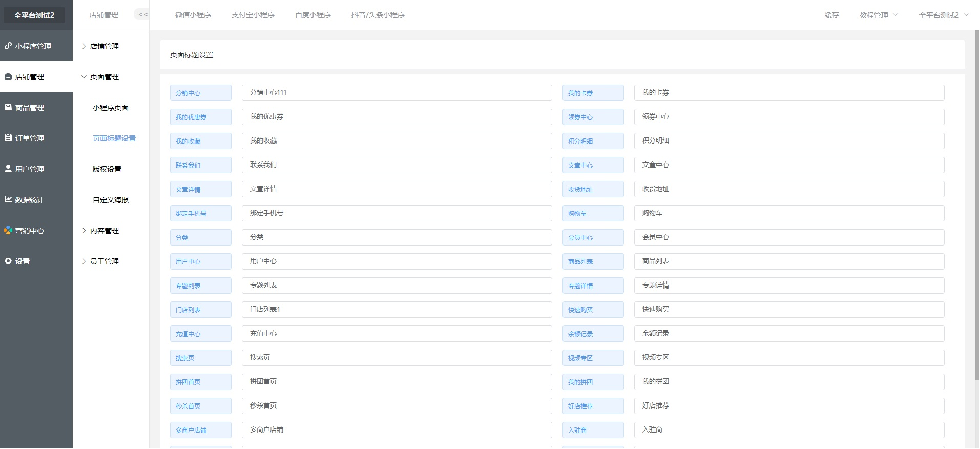Click the 我的拼团 title input field
This screenshot has height=449, width=980.
[789, 382]
